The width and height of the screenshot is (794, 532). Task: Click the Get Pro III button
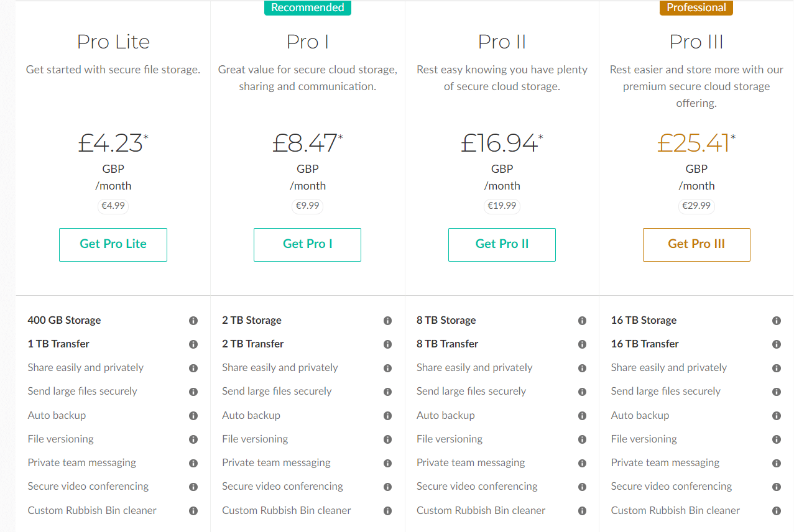pyautogui.click(x=696, y=245)
